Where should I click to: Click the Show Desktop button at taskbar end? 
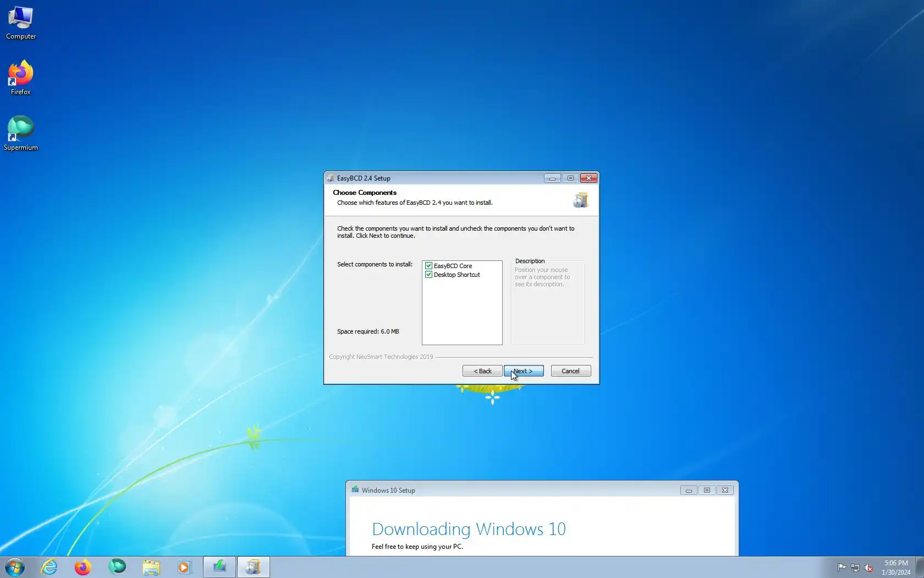point(920,567)
